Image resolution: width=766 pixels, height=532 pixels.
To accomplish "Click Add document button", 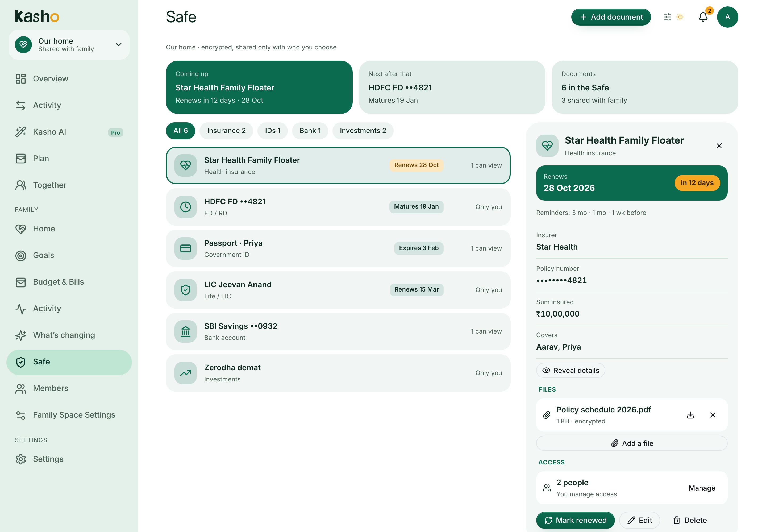I will (x=611, y=17).
